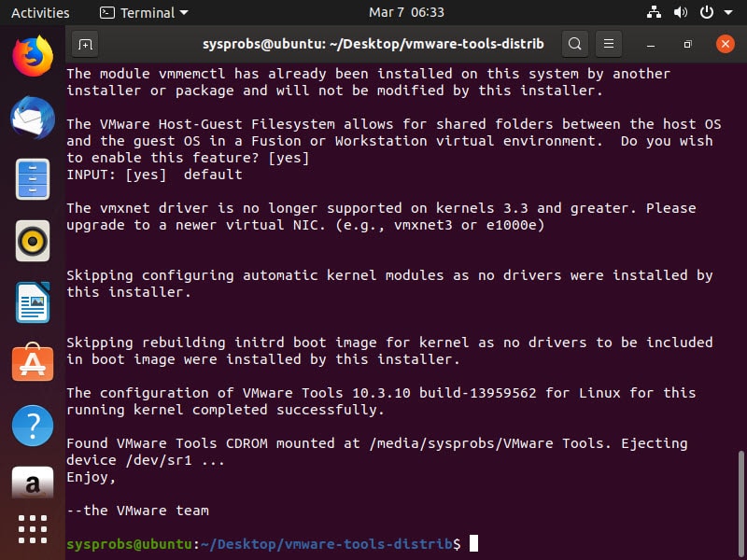This screenshot has width=747, height=560.
Task: Click the window title text
Action: tap(373, 44)
